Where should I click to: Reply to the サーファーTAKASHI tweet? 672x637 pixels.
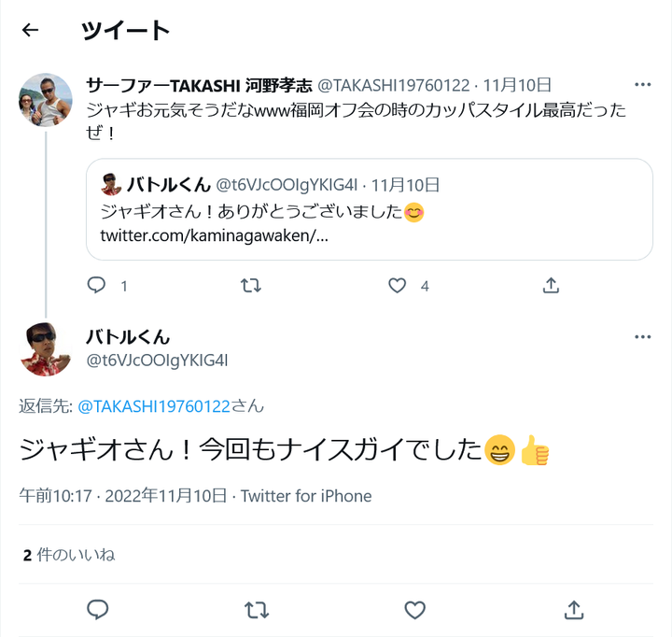97,286
